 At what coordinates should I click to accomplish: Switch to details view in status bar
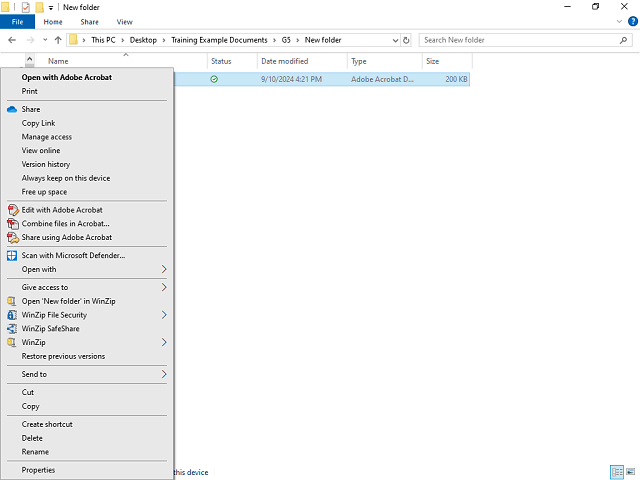(x=617, y=472)
